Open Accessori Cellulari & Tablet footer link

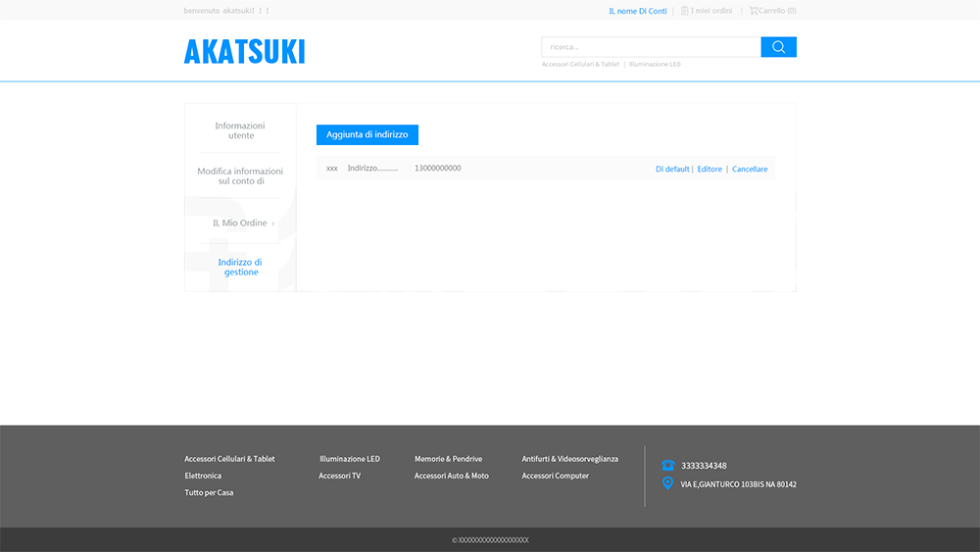[229, 459]
